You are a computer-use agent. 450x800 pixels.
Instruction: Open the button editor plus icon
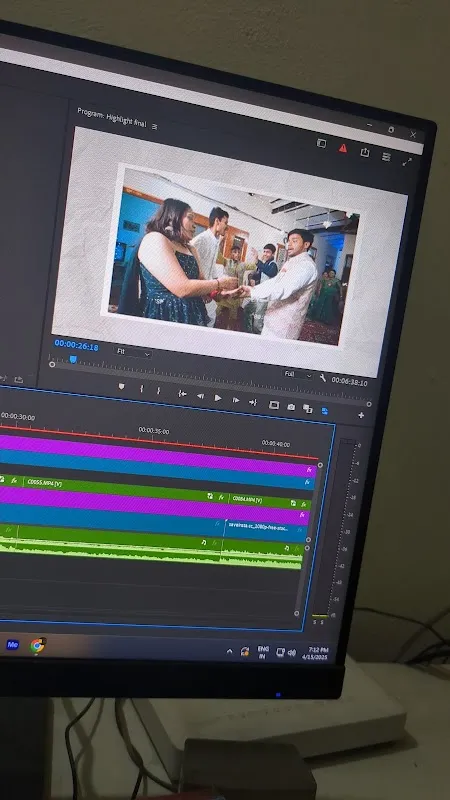(x=361, y=415)
